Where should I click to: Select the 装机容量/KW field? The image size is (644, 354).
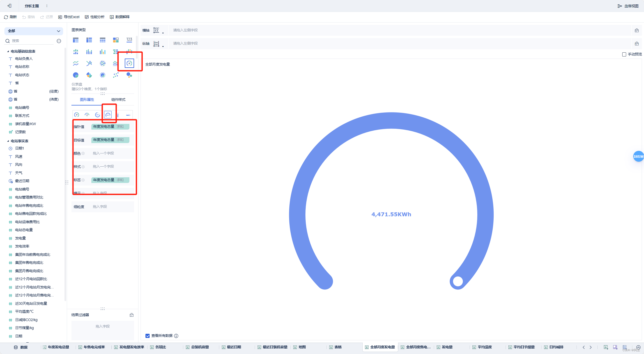point(25,124)
